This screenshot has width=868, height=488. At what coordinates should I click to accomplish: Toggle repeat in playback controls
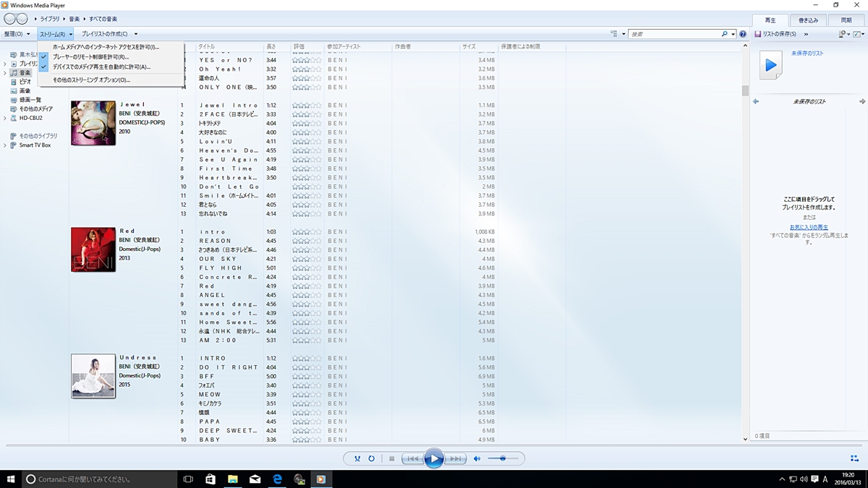pos(371,458)
